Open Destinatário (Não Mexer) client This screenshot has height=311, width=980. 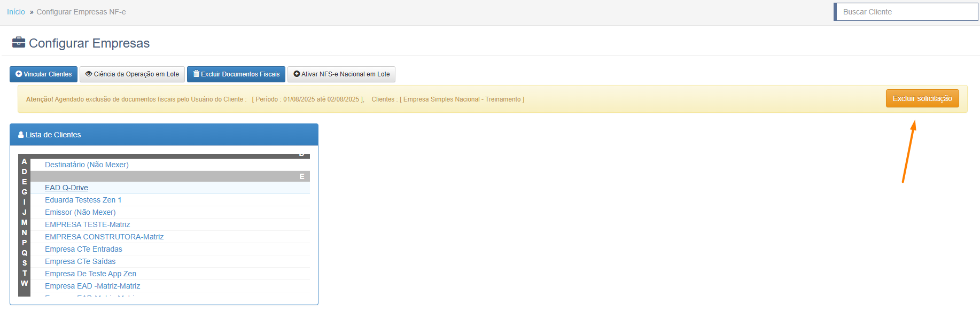tap(87, 165)
